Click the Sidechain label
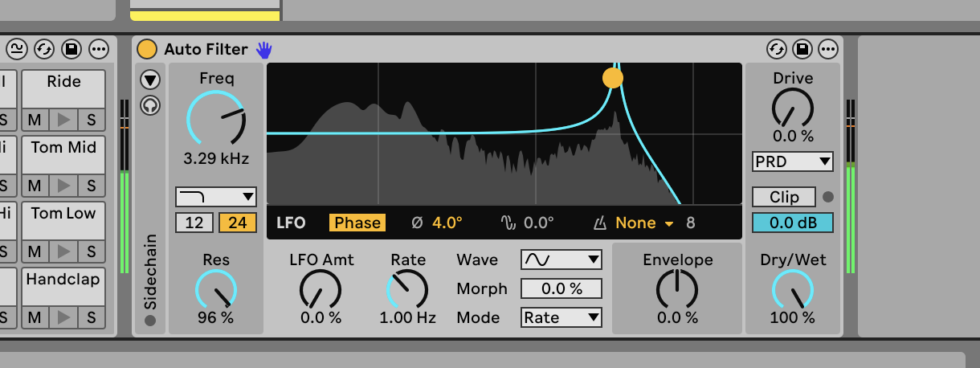This screenshot has width=980, height=368. 150,272
